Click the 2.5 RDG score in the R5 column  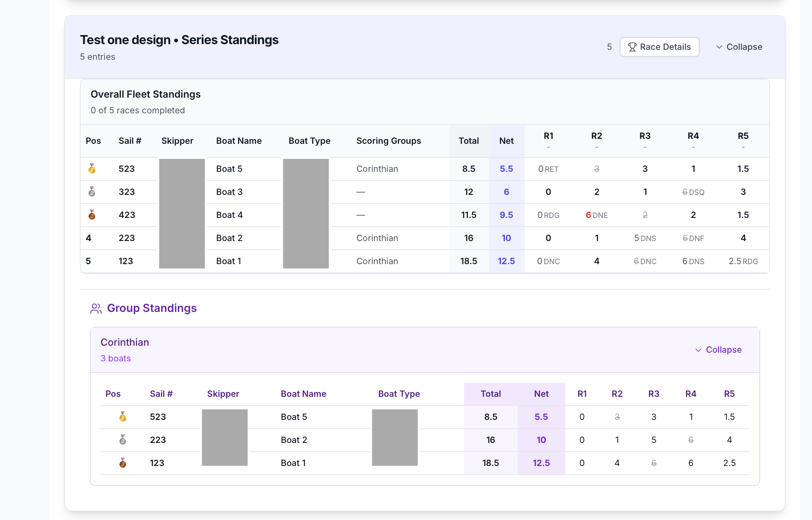743,261
